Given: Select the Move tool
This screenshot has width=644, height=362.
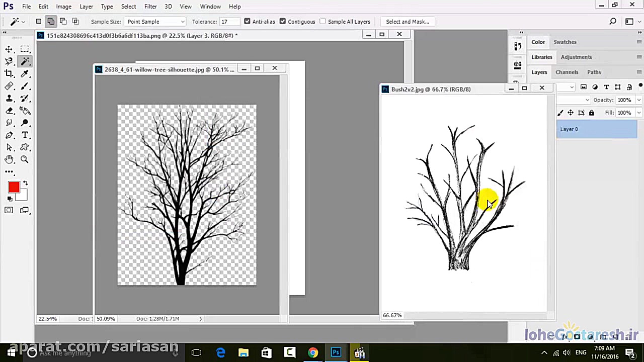Looking at the screenshot, I should click(9, 49).
